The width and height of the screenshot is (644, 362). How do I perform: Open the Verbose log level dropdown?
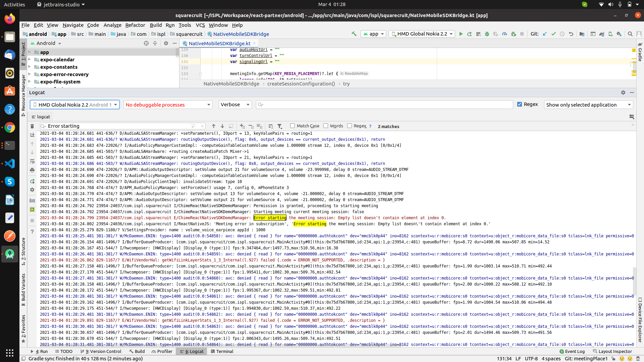coord(235,105)
